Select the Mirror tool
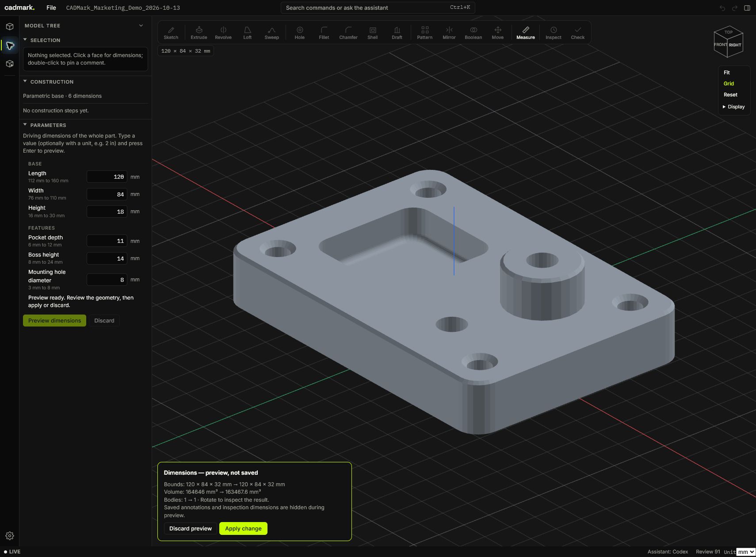This screenshot has height=557, width=756. coord(449,33)
